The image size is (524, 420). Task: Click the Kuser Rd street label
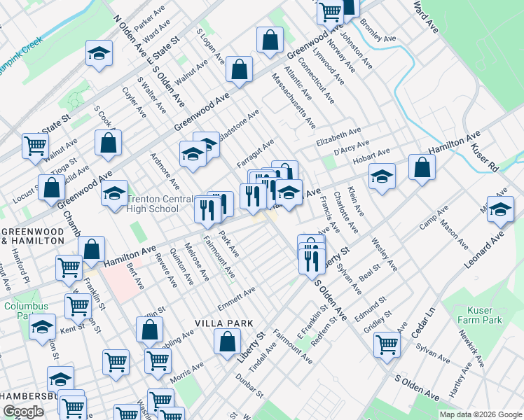tap(484, 157)
